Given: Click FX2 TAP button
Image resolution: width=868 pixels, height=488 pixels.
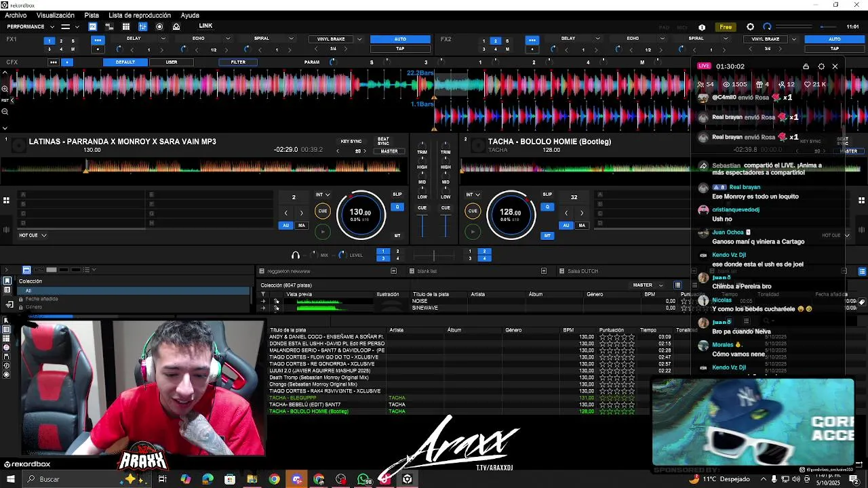Looking at the screenshot, I should click(x=835, y=49).
